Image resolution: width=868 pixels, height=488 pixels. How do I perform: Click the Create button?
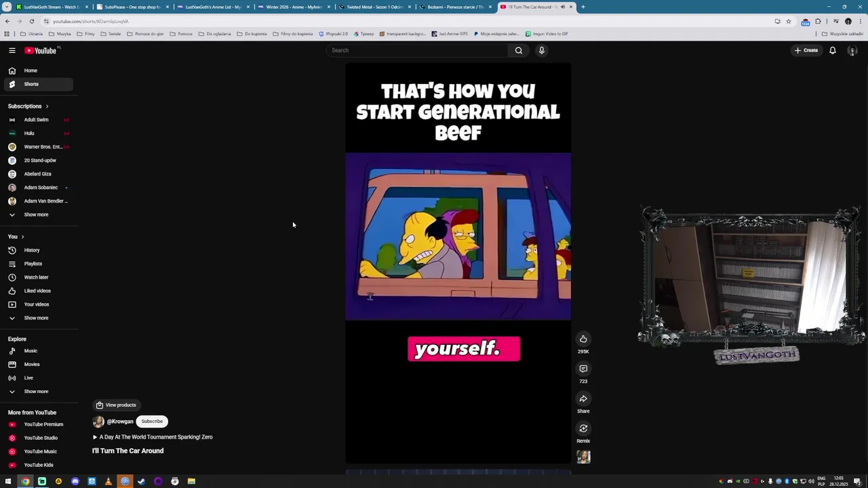pos(806,50)
